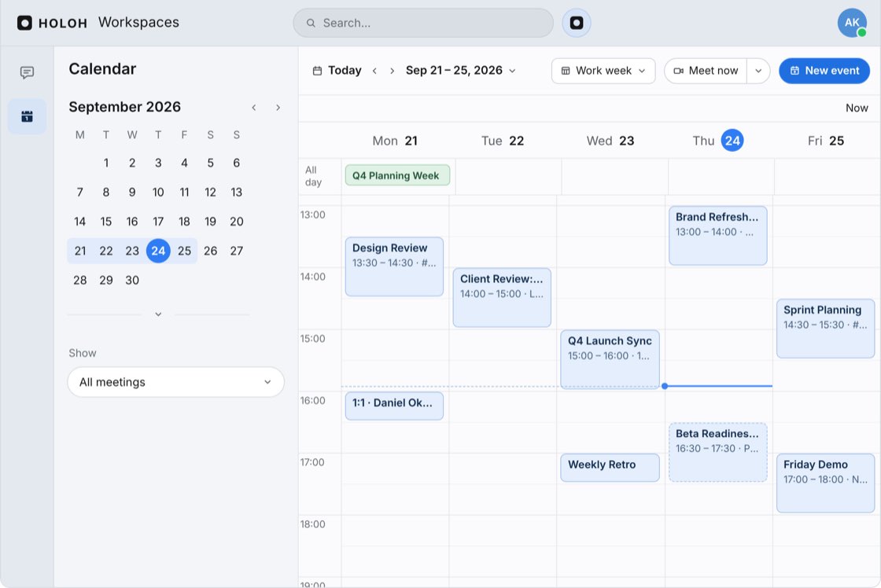Open the Weekly Retro event

click(x=610, y=467)
